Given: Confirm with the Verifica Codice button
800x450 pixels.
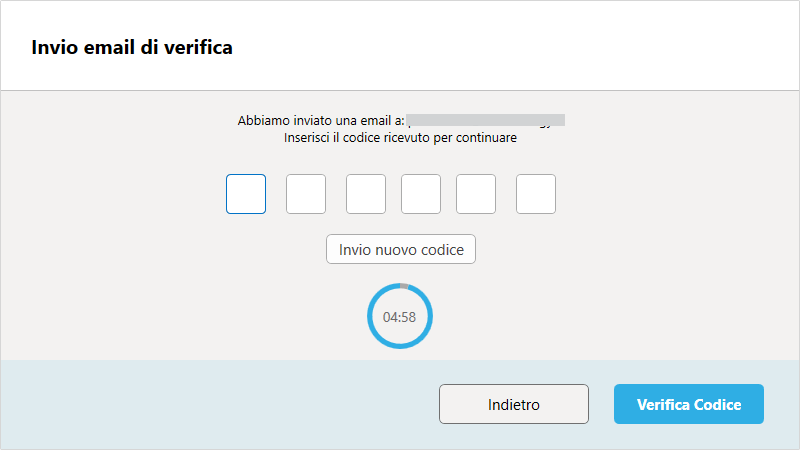Looking at the screenshot, I should point(689,404).
